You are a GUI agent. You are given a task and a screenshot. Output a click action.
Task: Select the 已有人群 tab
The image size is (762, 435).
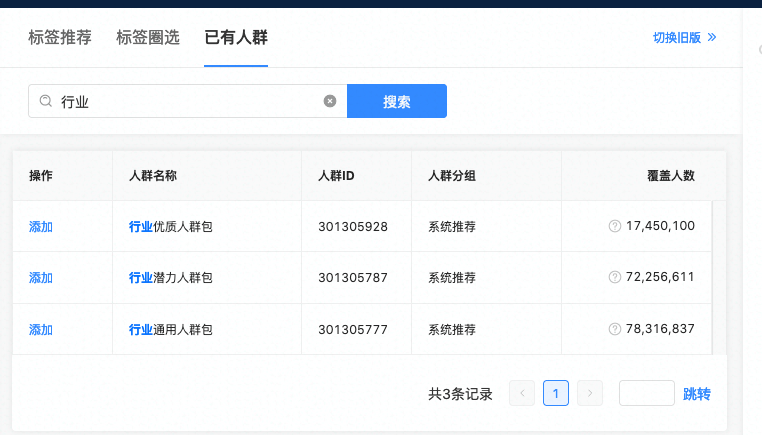(236, 37)
